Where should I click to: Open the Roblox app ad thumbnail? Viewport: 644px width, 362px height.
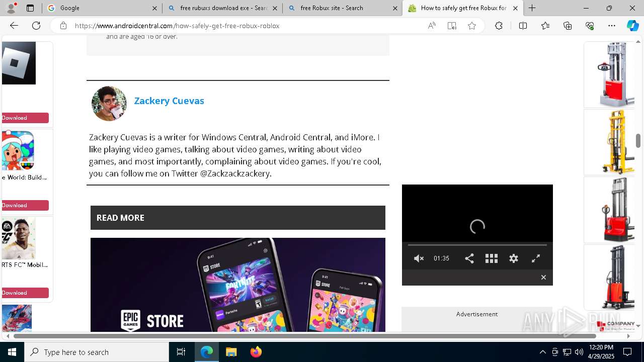(x=19, y=63)
